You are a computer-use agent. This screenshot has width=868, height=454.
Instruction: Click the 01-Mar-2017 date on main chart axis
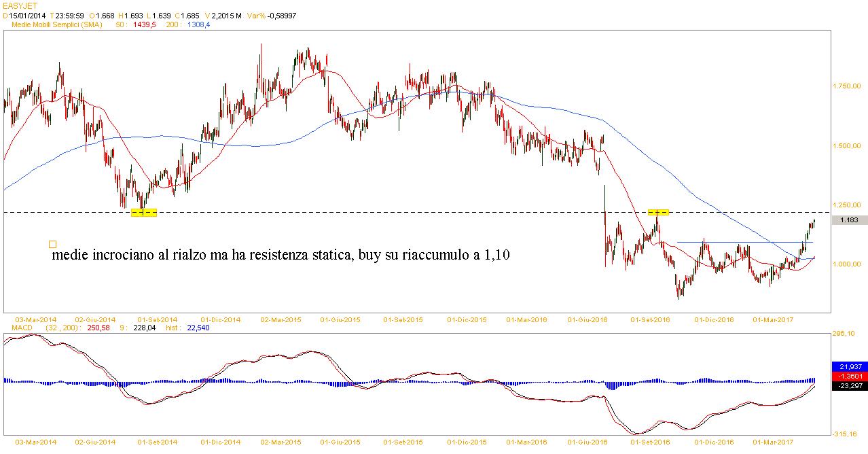[x=775, y=319]
